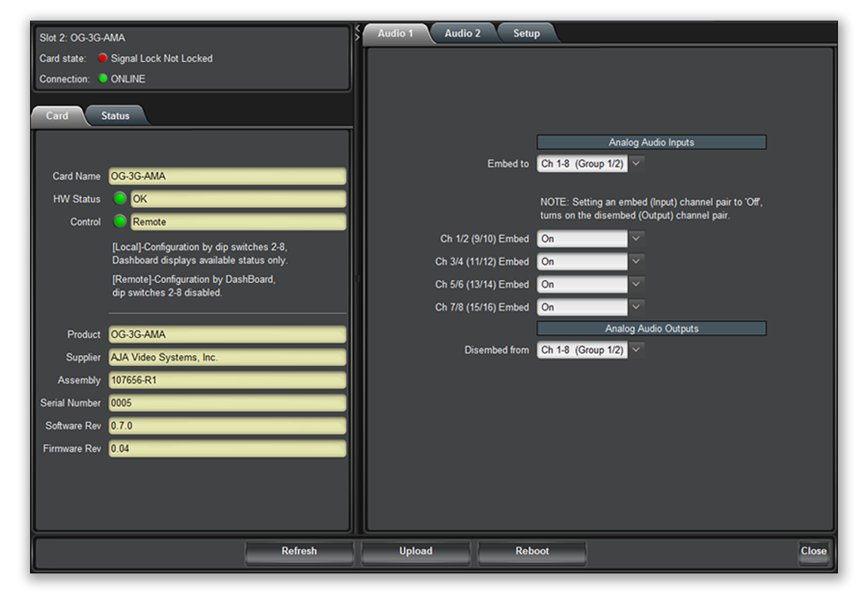Click the Refresh button
Image resolution: width=868 pixels, height=594 pixels.
[299, 551]
